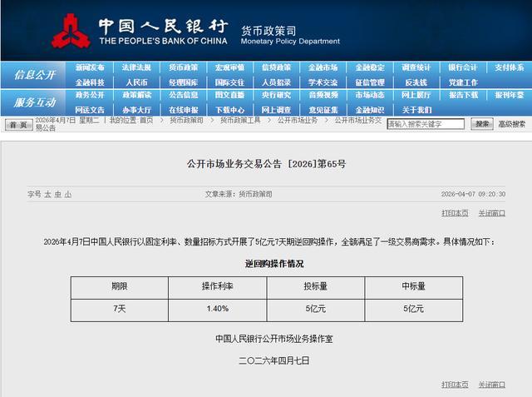
Task: Go to 公告信息 in the navigation
Action: click(x=183, y=95)
